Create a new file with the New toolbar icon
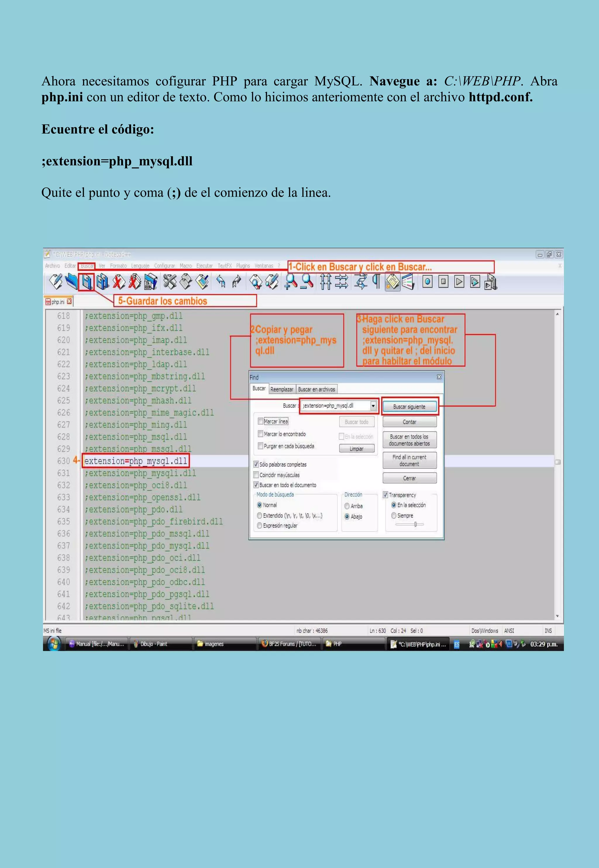The width and height of the screenshot is (599, 868). pos(56,282)
